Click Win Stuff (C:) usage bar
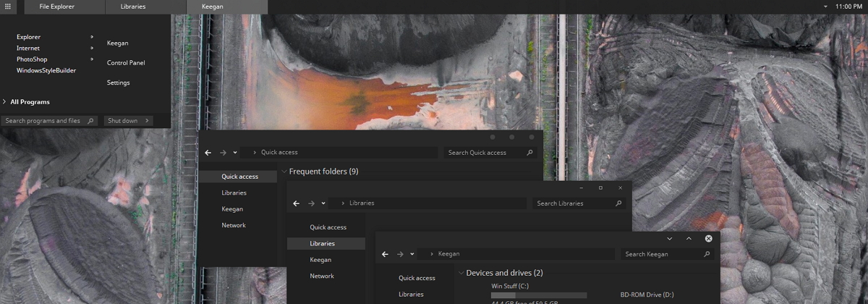This screenshot has height=304, width=868. tap(539, 295)
